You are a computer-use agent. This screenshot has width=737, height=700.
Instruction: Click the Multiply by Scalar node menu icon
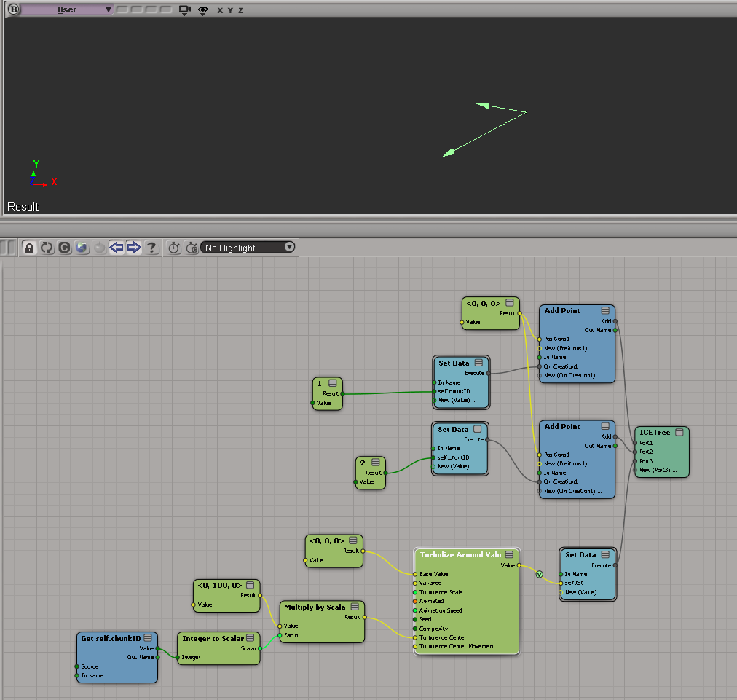pos(353,607)
